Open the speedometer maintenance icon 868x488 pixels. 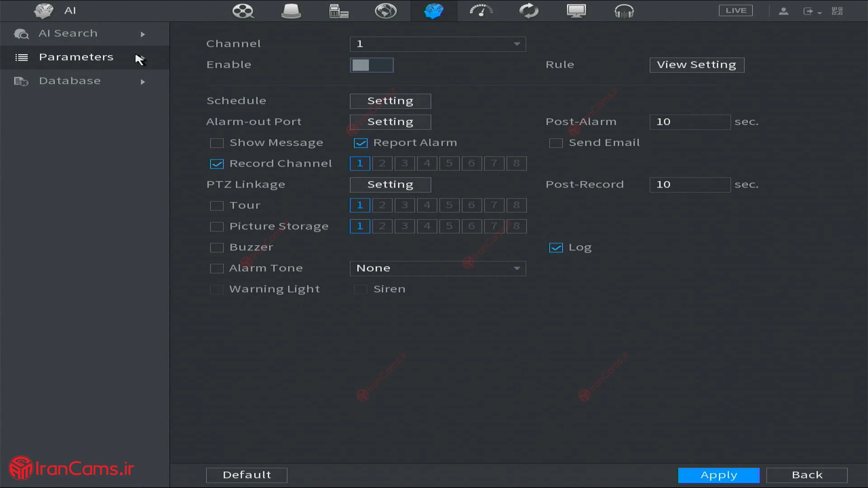point(481,11)
